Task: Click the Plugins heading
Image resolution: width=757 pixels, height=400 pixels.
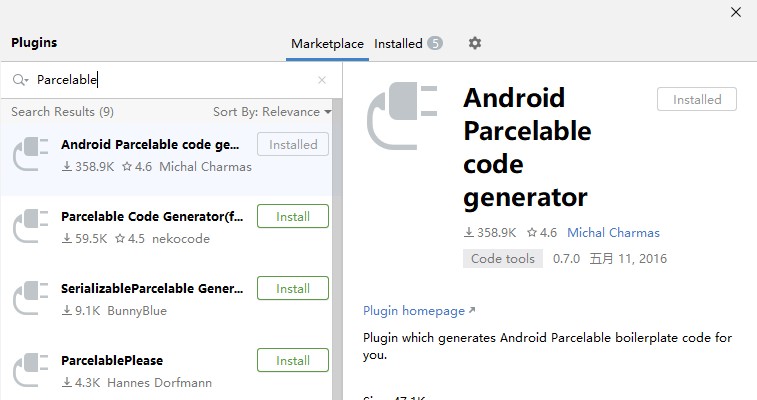Action: (34, 42)
